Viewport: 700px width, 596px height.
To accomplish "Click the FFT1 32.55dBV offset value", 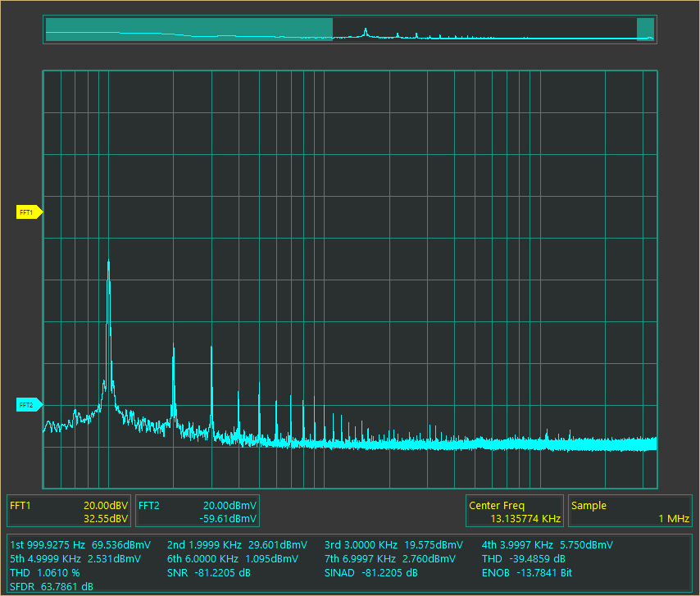I will click(x=106, y=519).
